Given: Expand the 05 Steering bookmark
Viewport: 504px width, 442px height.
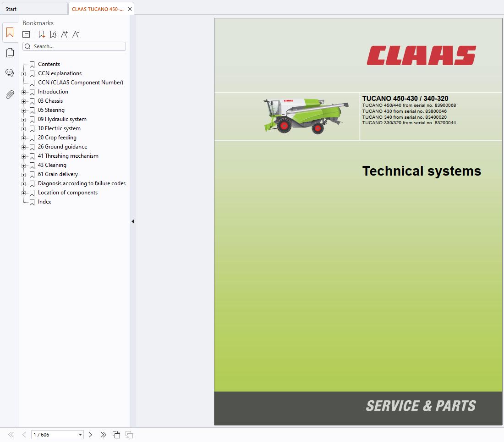Looking at the screenshot, I should [23, 110].
